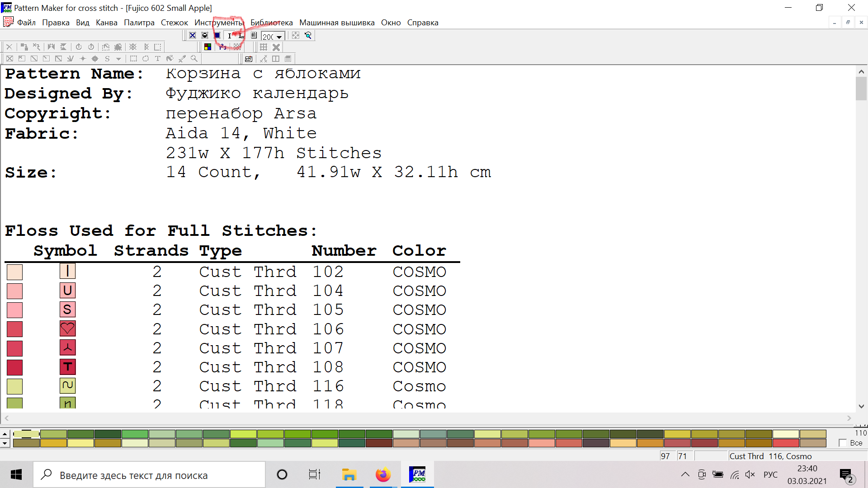This screenshot has height=488, width=868.
Task: Open the four-color palette icon
Action: click(208, 47)
